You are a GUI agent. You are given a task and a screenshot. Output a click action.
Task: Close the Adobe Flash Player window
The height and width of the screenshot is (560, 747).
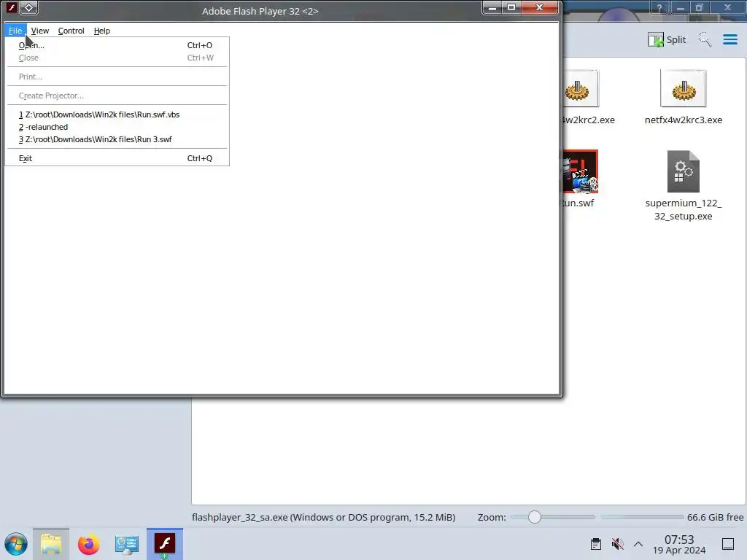[x=539, y=7]
